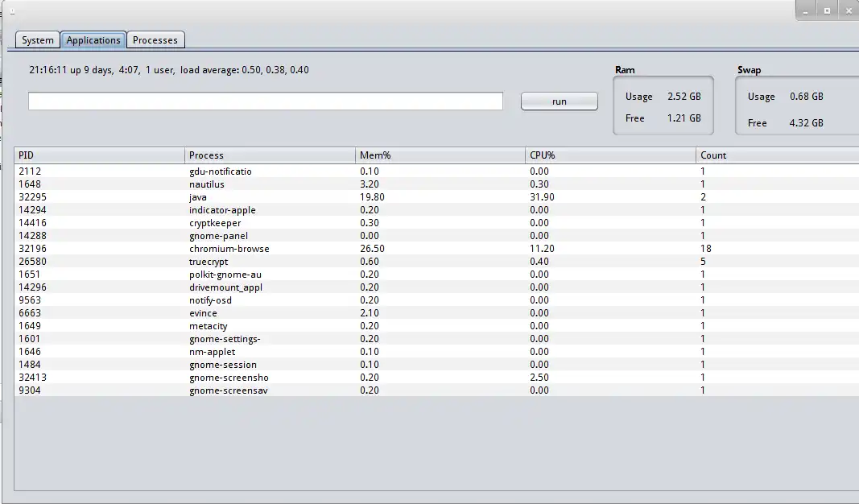Close the window
The height and width of the screenshot is (504, 859).
849,10
